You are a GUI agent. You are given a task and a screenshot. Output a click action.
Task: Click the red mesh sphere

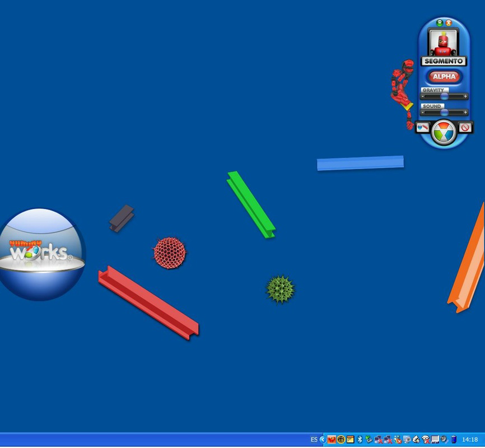(x=169, y=252)
